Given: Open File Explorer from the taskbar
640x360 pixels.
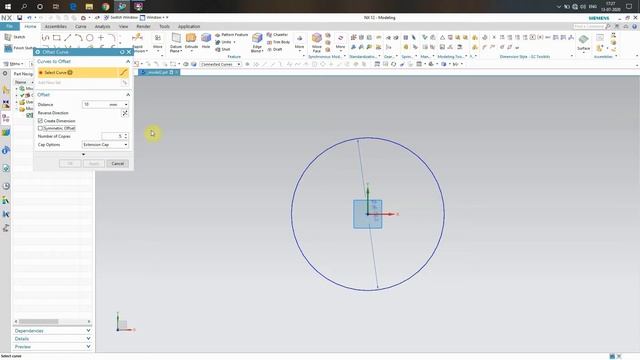Looking at the screenshot, I should tap(89, 7).
